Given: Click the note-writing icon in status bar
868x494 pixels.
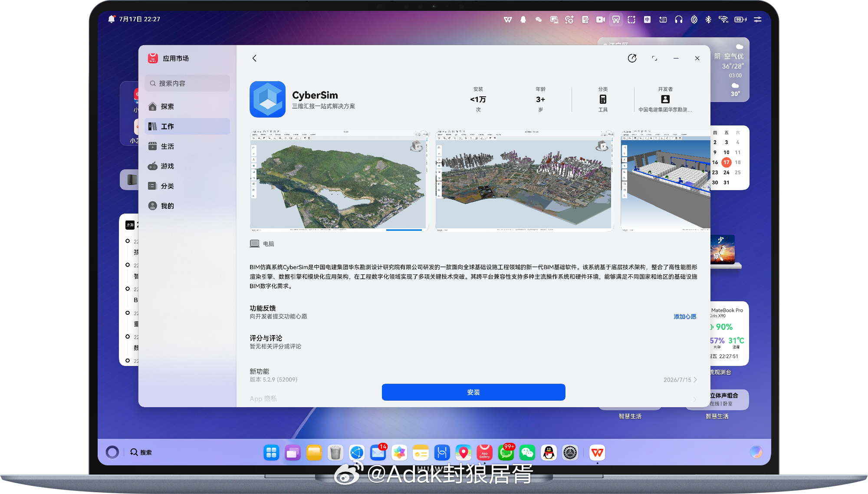Looking at the screenshot, I should click(585, 20).
